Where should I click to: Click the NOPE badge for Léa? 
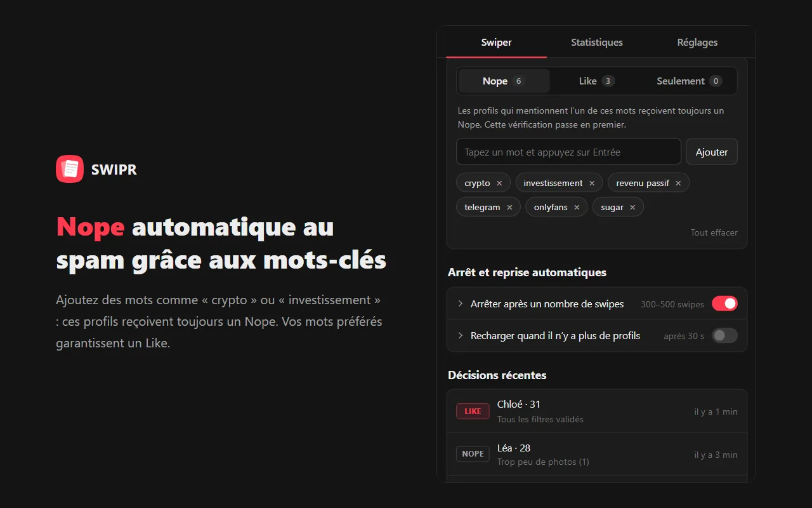(x=473, y=453)
